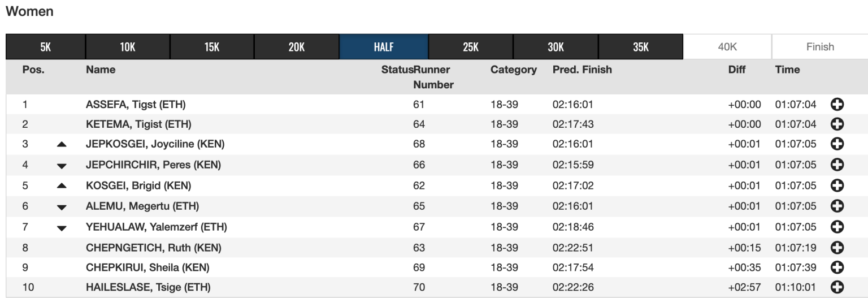Open the 15K split tab
The height and width of the screenshot is (298, 868).
coord(212,47)
